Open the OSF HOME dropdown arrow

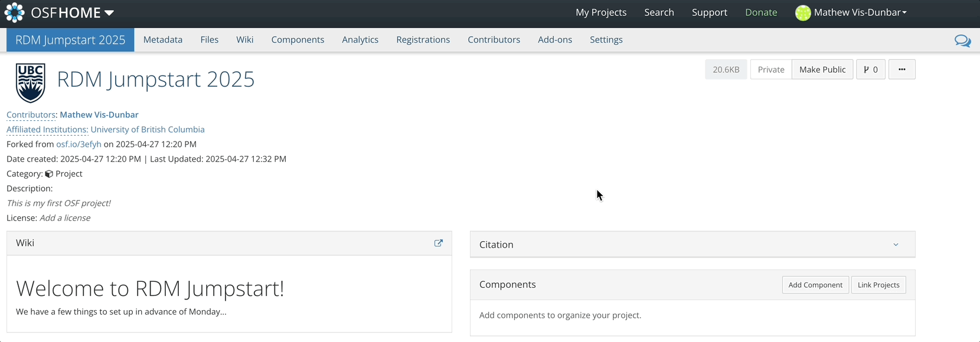[109, 13]
